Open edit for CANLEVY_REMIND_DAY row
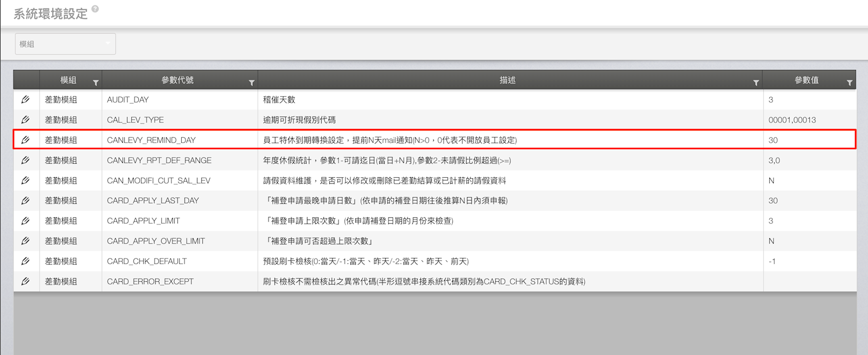The width and height of the screenshot is (868, 355). [25, 140]
